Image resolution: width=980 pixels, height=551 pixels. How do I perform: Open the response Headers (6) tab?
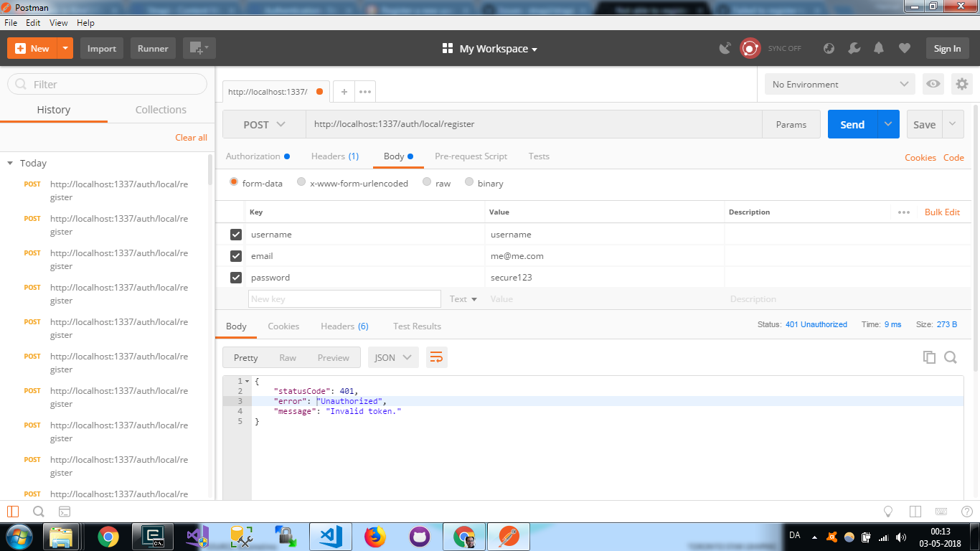point(344,326)
